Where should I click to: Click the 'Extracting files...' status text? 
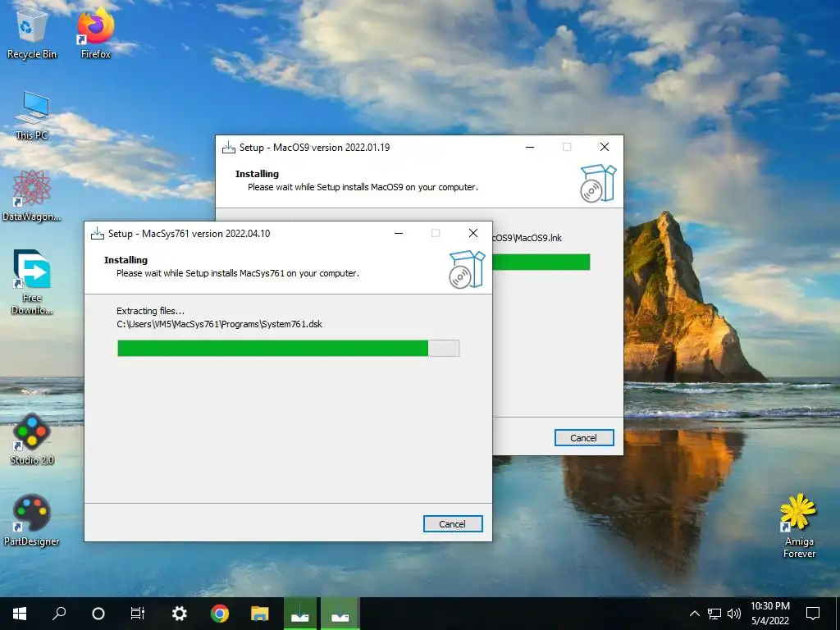point(151,311)
